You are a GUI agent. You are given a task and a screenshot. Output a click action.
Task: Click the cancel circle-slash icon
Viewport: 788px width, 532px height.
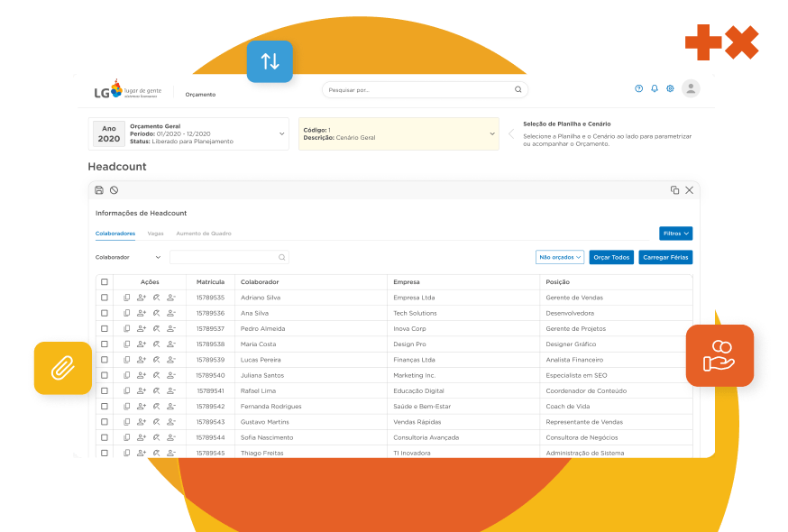pyautogui.click(x=114, y=190)
